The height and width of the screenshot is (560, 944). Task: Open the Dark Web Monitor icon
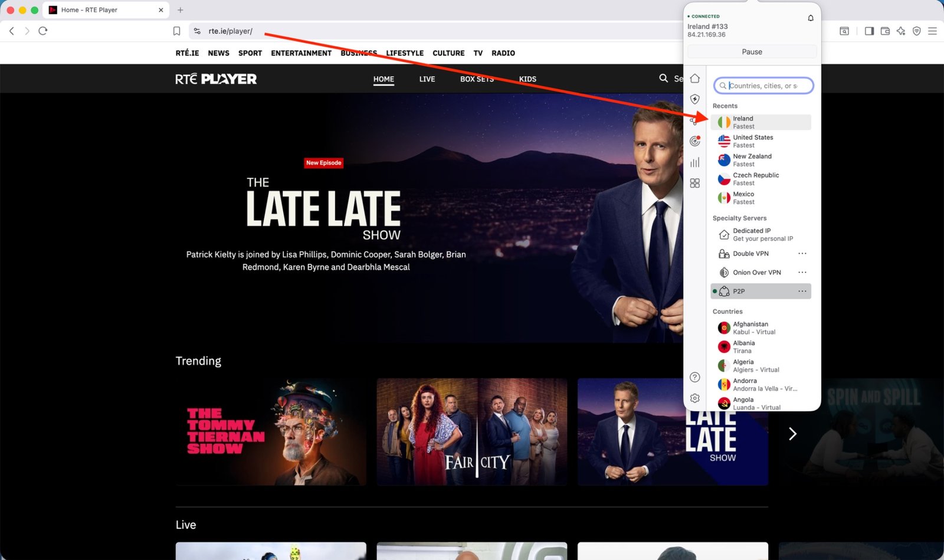coord(695,141)
